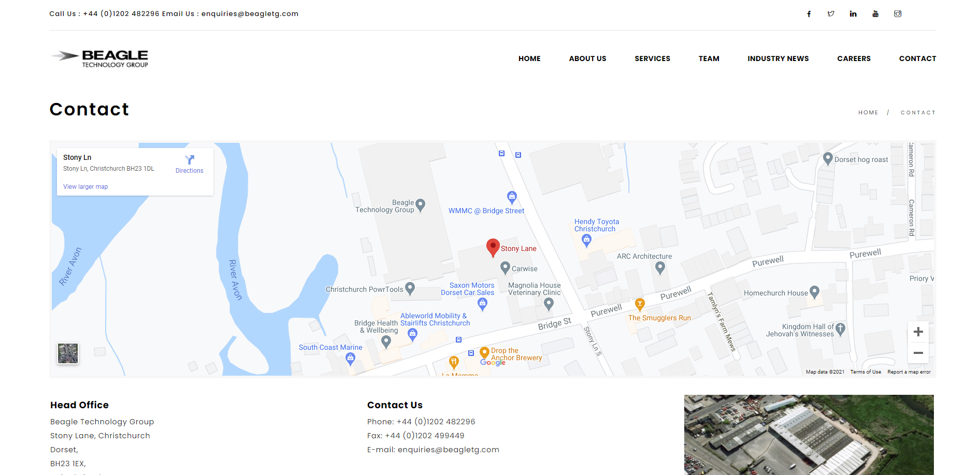Navigate to the Careers page
This screenshot has height=475, width=980.
click(x=854, y=58)
